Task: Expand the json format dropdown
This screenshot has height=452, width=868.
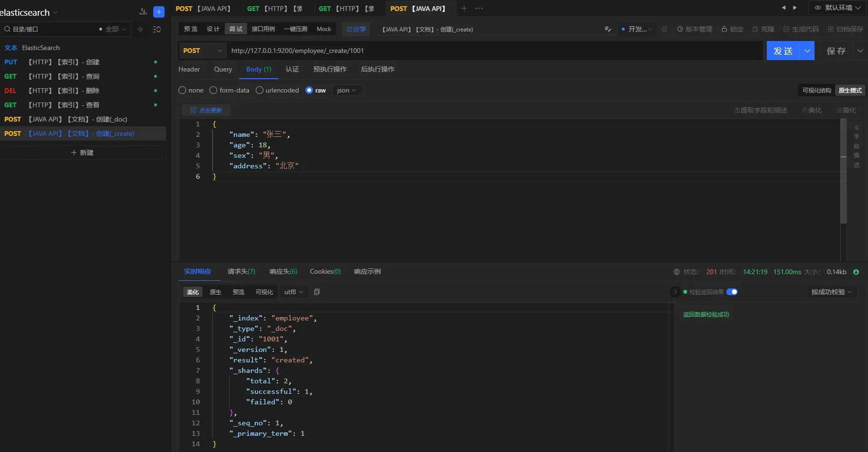Action: [346, 90]
